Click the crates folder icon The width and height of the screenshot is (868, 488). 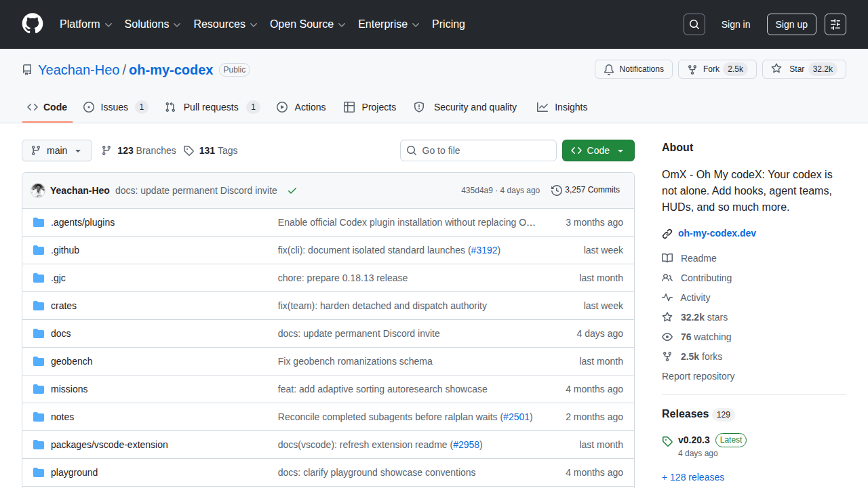click(39, 306)
